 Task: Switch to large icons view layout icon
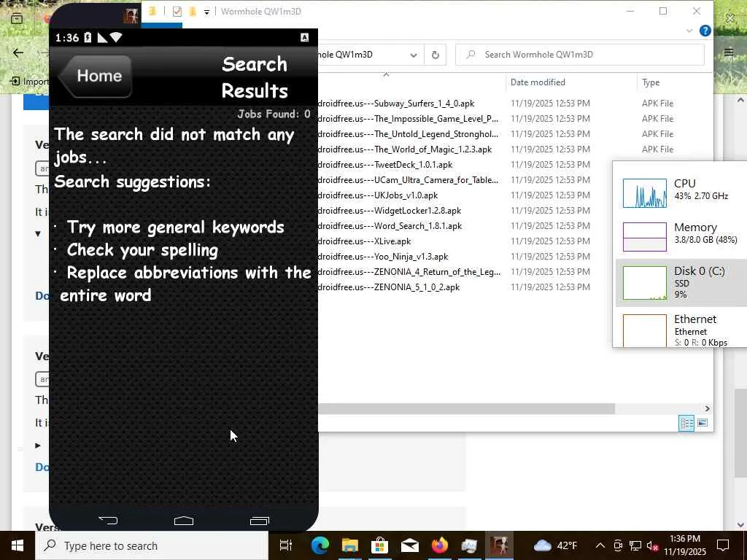(703, 423)
